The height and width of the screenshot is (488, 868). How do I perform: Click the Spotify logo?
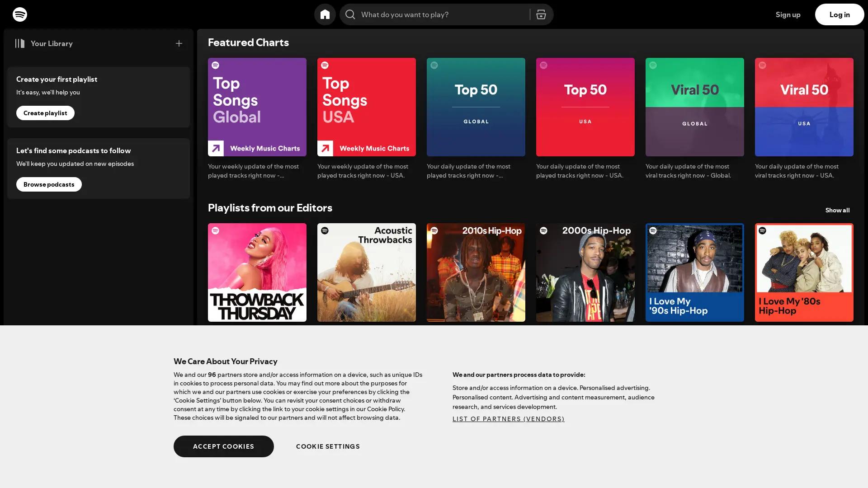[x=20, y=14]
